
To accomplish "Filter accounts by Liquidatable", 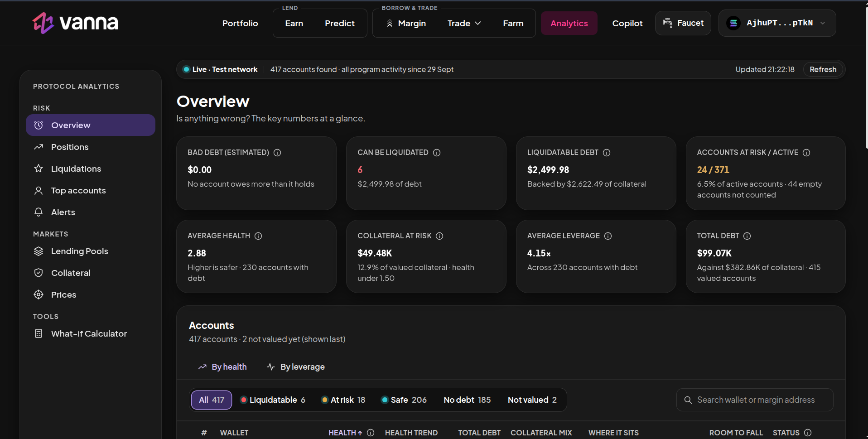I will point(273,400).
